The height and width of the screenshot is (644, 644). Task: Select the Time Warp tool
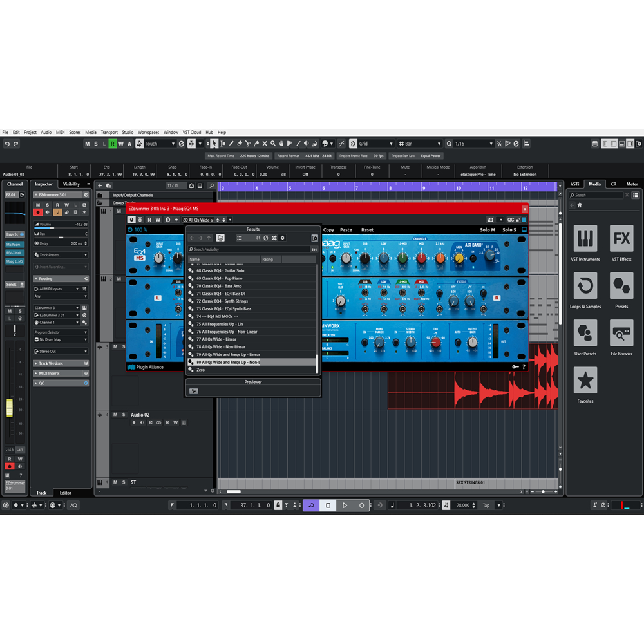point(290,144)
